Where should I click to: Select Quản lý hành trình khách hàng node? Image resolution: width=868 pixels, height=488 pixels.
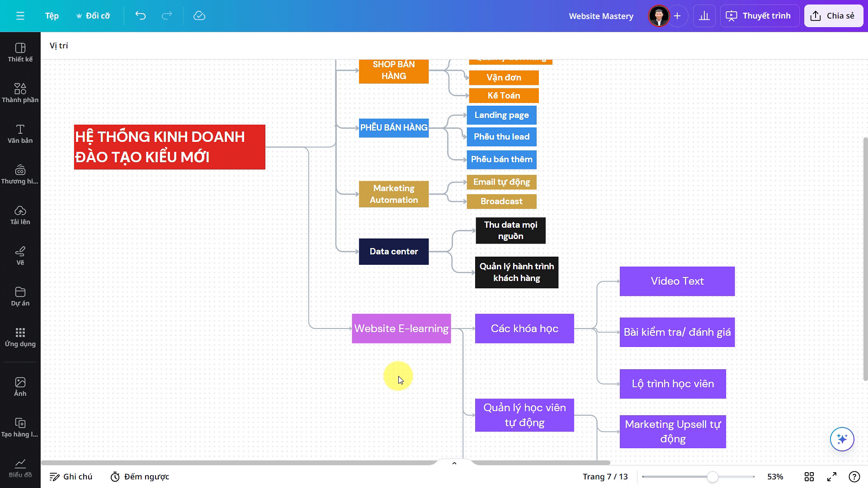[517, 272]
